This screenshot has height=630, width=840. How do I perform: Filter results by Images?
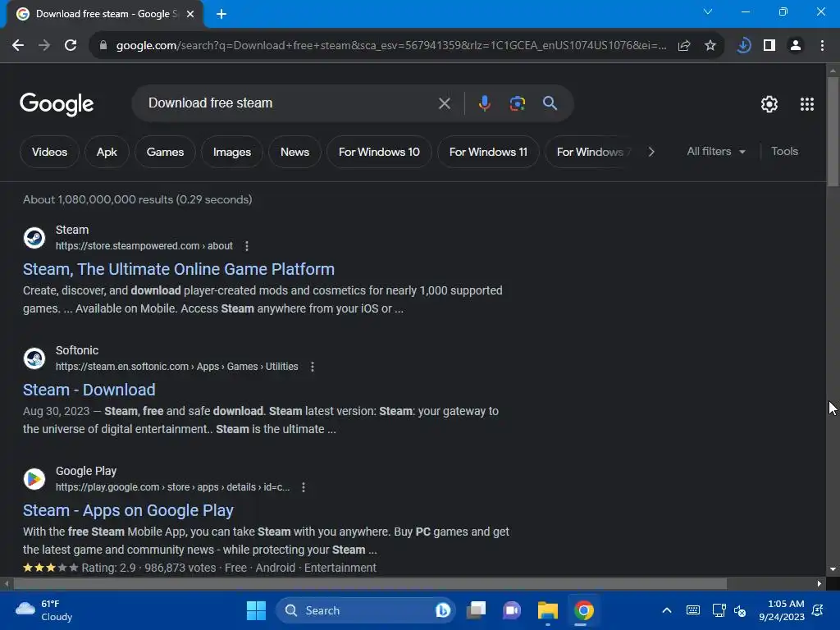[x=232, y=152]
